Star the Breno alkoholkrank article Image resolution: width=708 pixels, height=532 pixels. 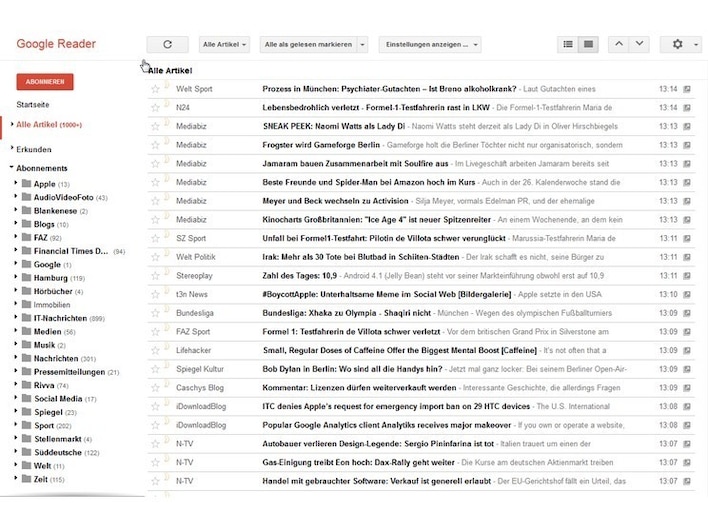coord(155,89)
